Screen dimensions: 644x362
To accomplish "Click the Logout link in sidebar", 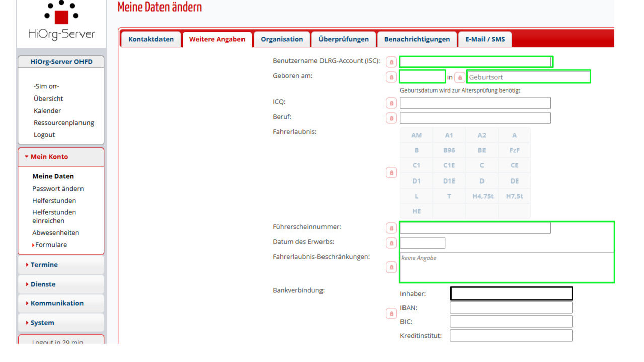I will [44, 135].
